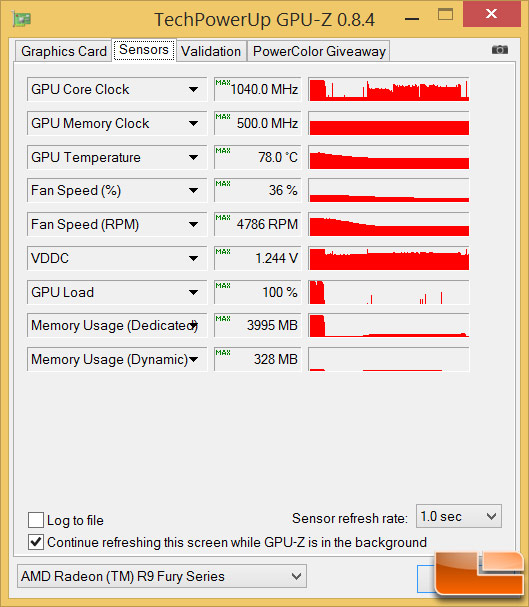Click the GPU Core Clock history graph

[x=389, y=89]
